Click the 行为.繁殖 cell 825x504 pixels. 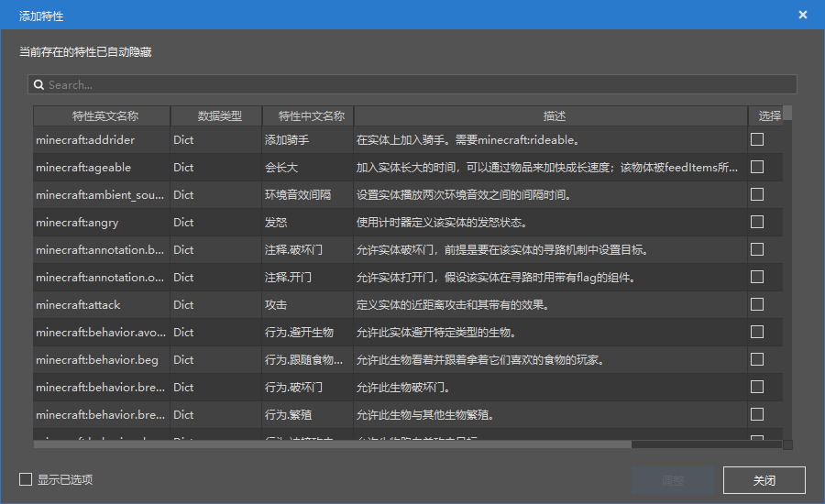[x=308, y=414]
